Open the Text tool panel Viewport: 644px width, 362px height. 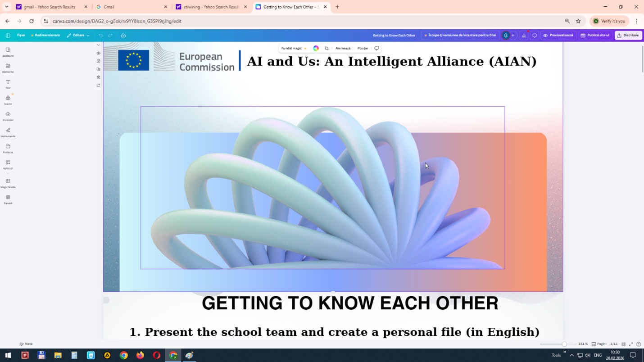coord(8,84)
